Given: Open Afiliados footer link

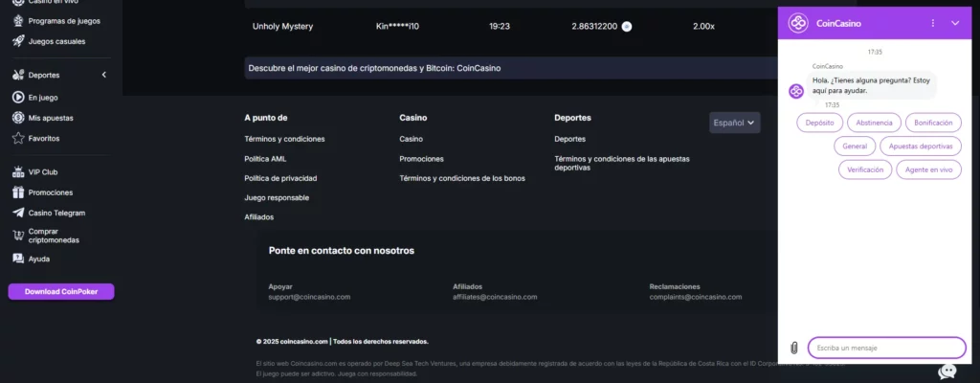Looking at the screenshot, I should [x=258, y=217].
